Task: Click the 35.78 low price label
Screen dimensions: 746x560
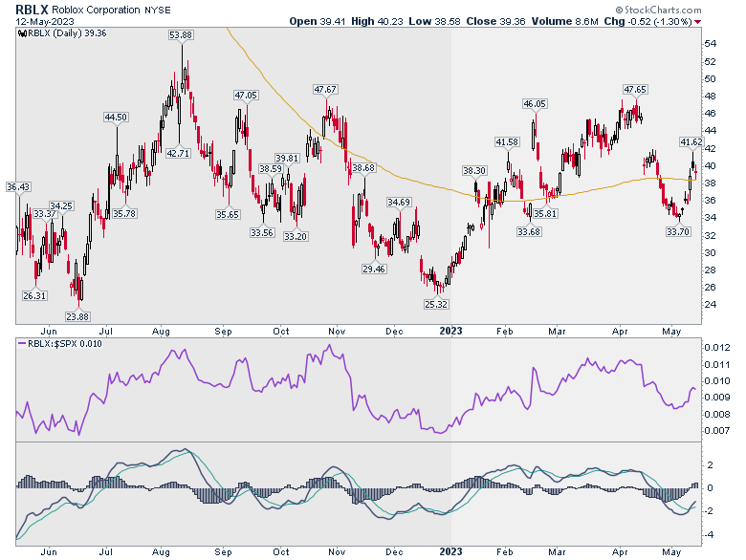Action: [x=124, y=213]
